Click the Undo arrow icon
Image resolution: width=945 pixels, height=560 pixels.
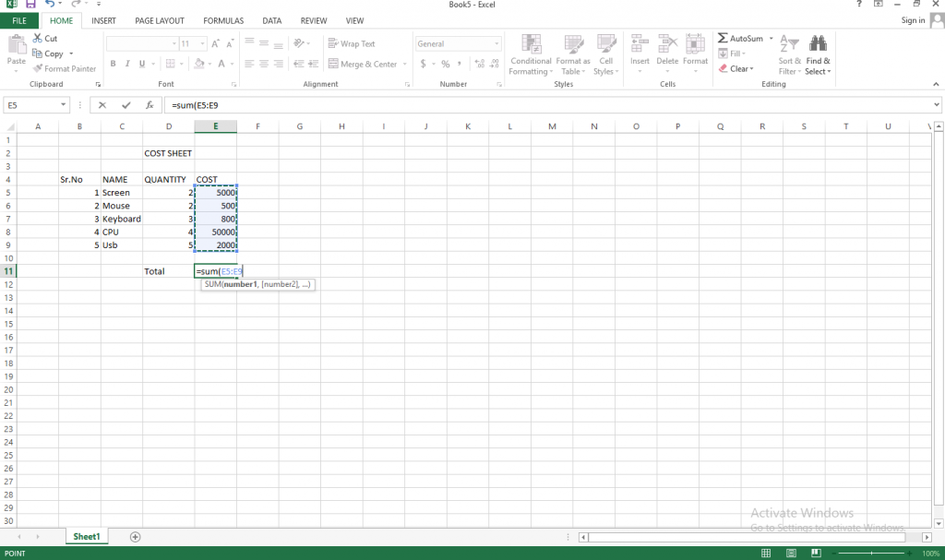pos(48,5)
